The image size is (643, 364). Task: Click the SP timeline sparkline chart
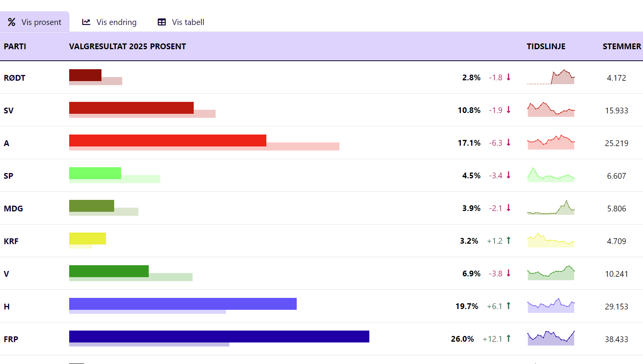551,175
